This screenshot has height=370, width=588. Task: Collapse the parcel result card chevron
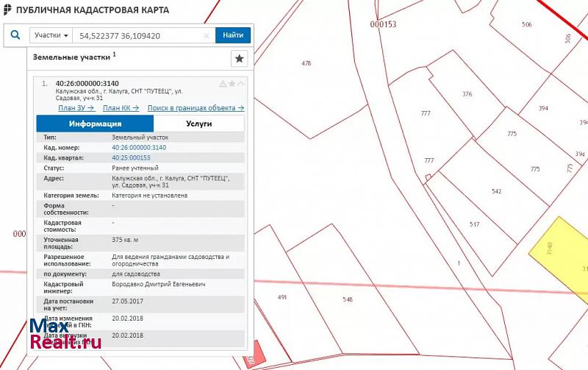click(240, 84)
